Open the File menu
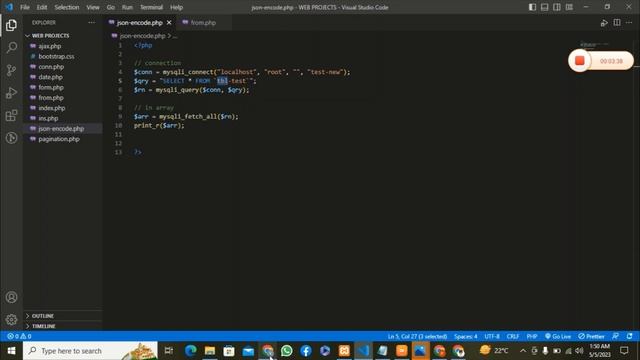Viewport: 640px width, 360px height. tap(25, 7)
